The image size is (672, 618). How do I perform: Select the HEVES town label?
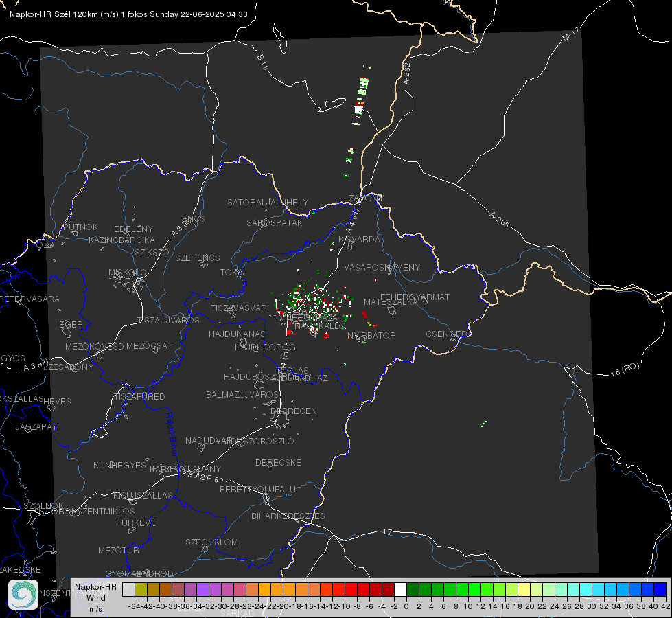pos(58,402)
